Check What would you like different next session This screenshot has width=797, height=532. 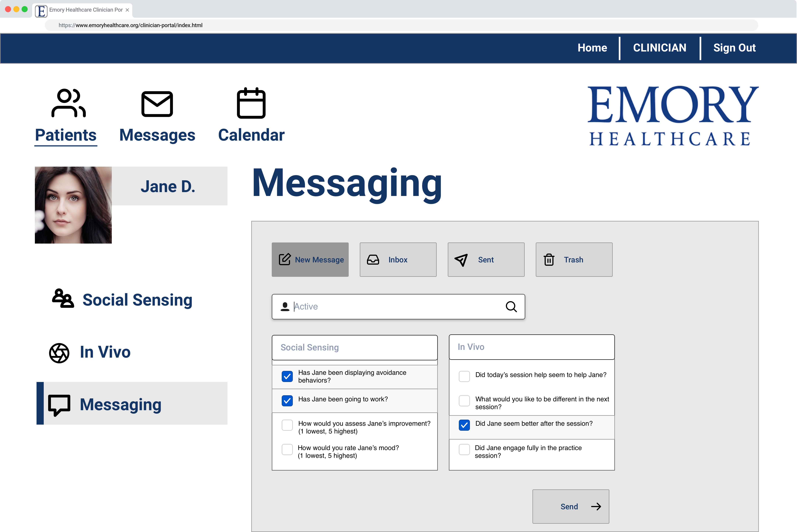click(464, 401)
